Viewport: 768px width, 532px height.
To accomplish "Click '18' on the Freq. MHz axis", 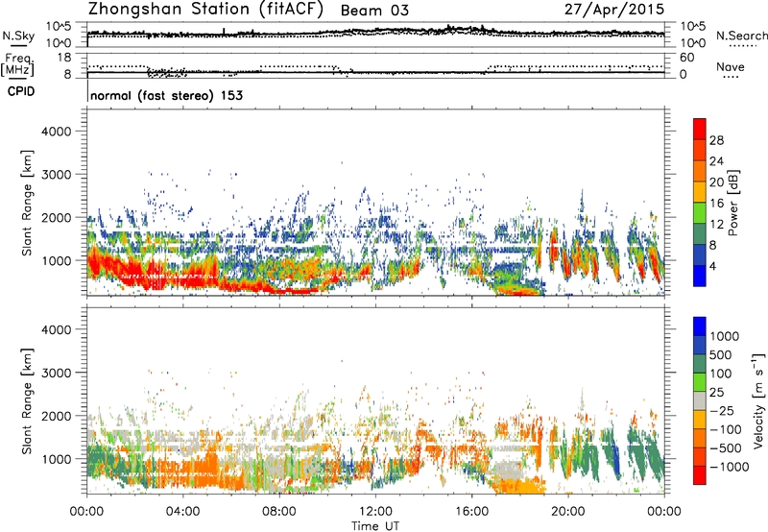I will pos(63,58).
